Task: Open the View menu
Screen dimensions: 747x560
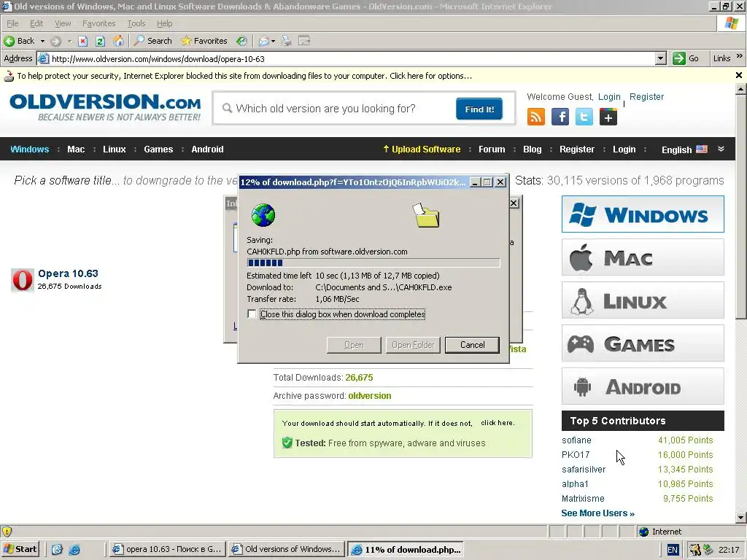Action: [x=63, y=23]
